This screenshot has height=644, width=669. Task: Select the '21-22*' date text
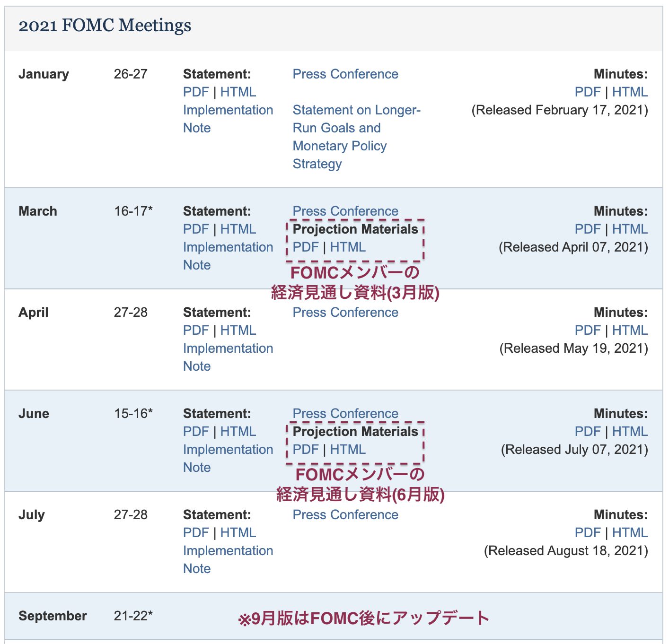(x=133, y=616)
